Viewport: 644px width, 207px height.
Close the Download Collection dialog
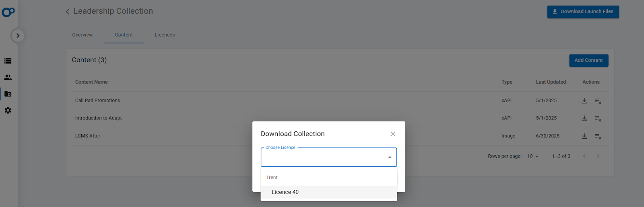click(x=393, y=134)
